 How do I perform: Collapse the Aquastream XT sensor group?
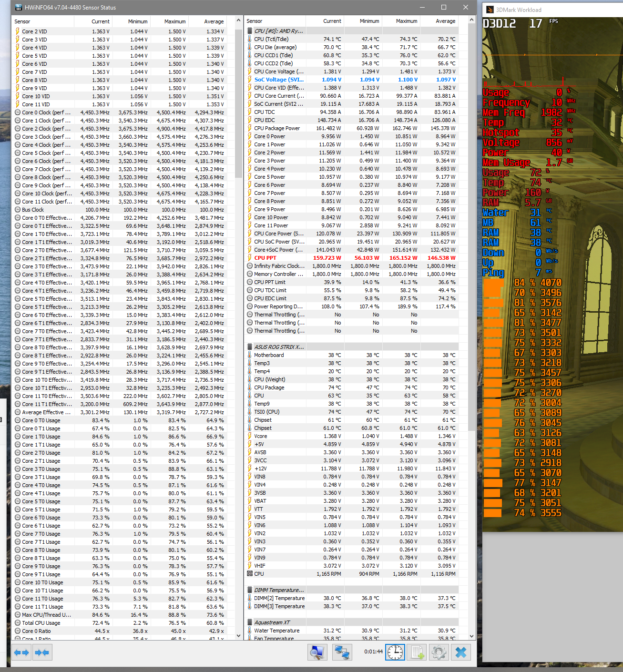(250, 622)
